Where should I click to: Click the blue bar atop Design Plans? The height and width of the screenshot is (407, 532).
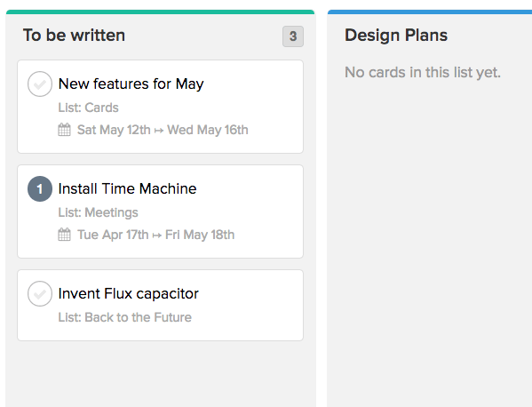(x=430, y=12)
